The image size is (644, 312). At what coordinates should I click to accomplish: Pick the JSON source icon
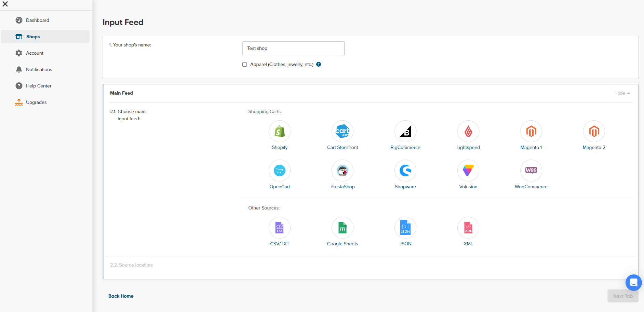point(405,228)
